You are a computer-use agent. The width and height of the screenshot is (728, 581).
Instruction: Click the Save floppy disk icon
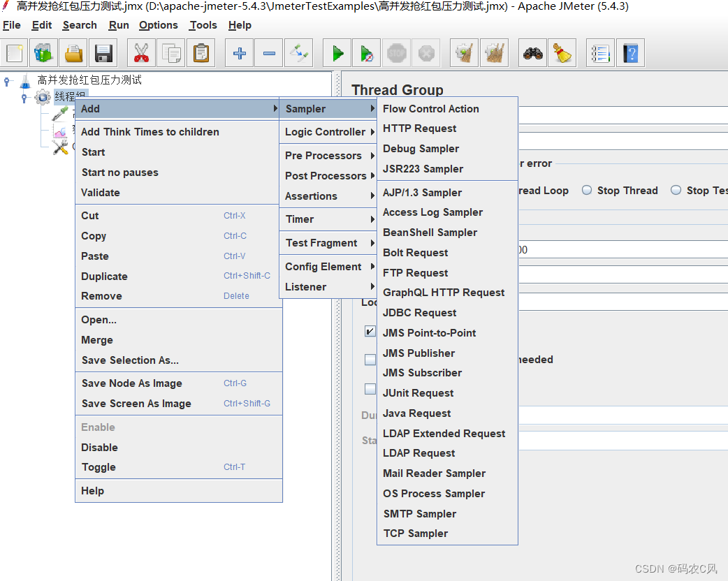103,53
